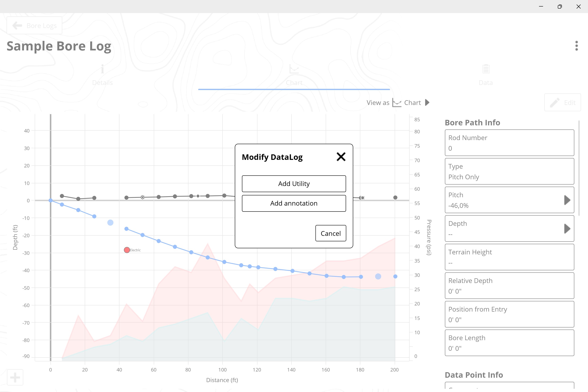Select the blue bore point at 0 ft

coord(50,200)
